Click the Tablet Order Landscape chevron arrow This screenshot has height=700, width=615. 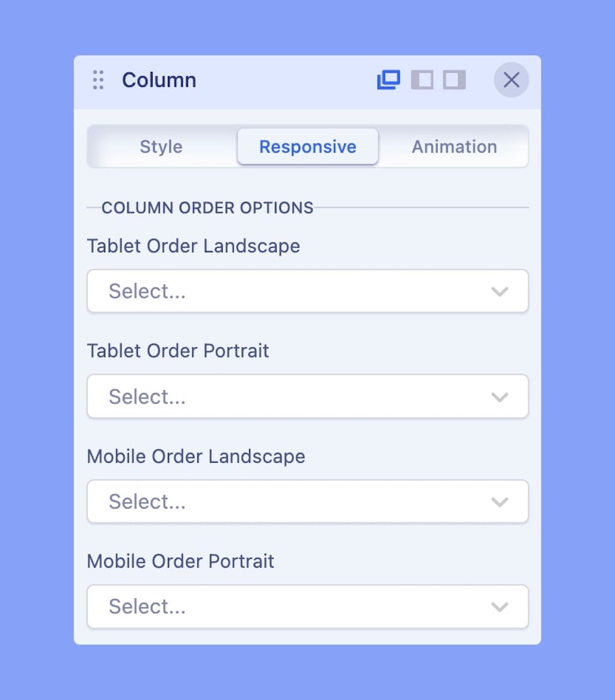coord(500,292)
